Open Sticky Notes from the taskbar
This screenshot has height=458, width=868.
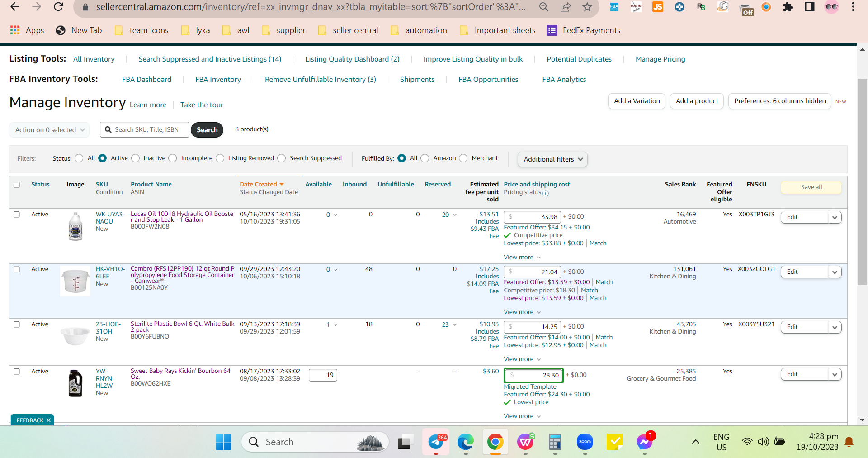click(x=614, y=442)
